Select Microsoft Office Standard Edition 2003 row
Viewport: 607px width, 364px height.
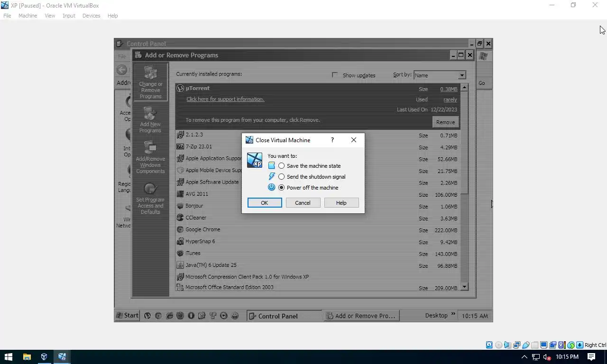317,287
